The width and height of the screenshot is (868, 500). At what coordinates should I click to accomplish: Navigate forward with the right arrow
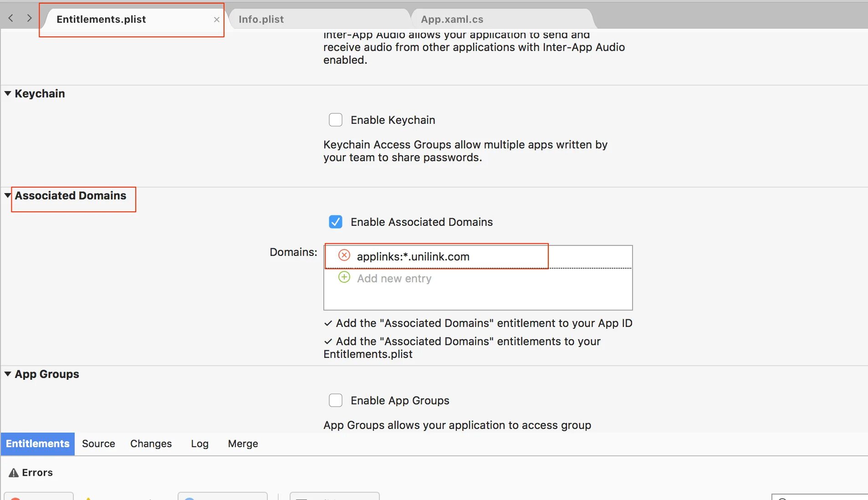click(29, 18)
